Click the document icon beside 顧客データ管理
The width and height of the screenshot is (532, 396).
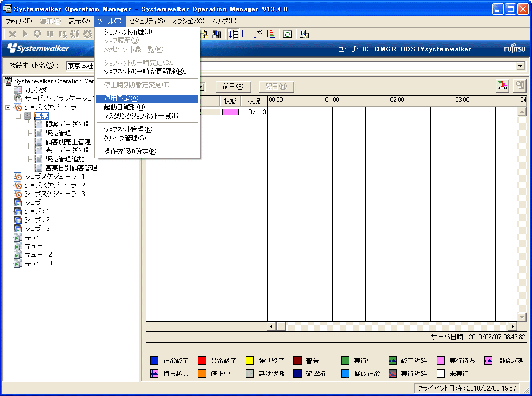pyautogui.click(x=39, y=125)
